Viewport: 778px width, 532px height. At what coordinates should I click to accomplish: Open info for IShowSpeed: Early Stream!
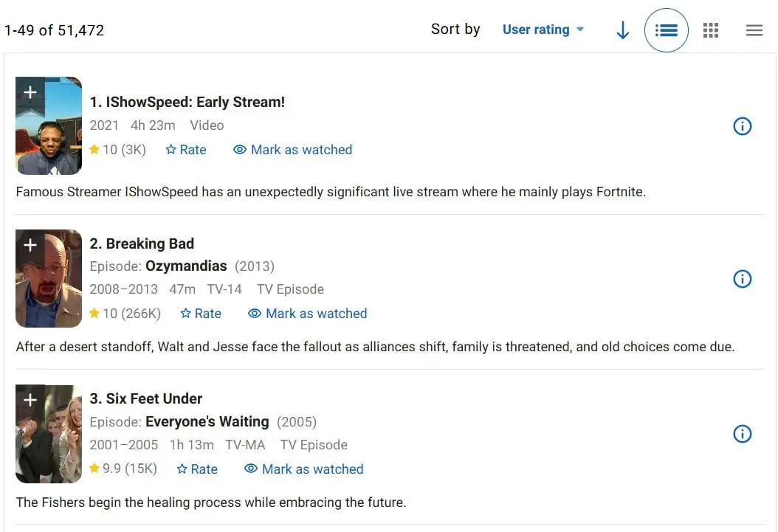[x=742, y=126]
